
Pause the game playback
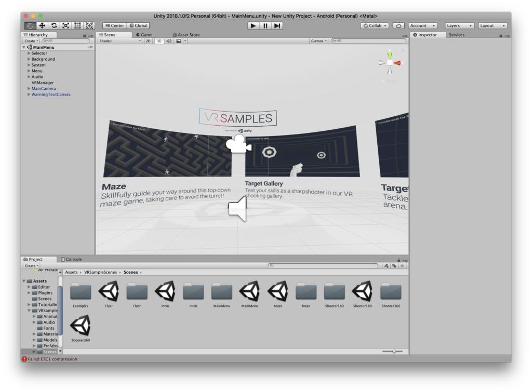click(265, 26)
